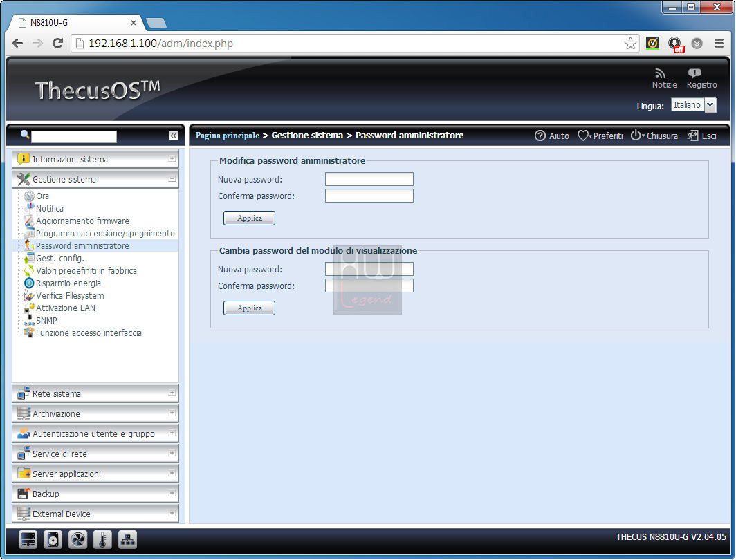Expand Archiviazione section
The height and width of the screenshot is (560, 736).
(x=95, y=413)
